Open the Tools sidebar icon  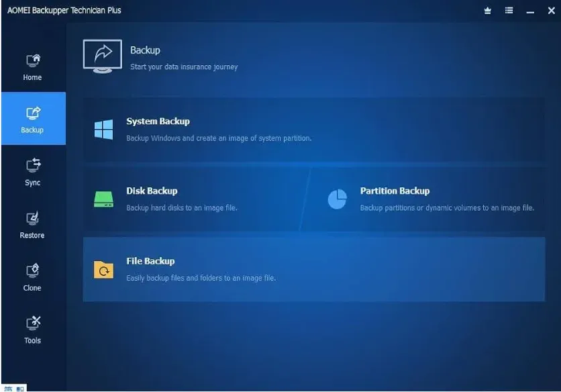[33, 324]
